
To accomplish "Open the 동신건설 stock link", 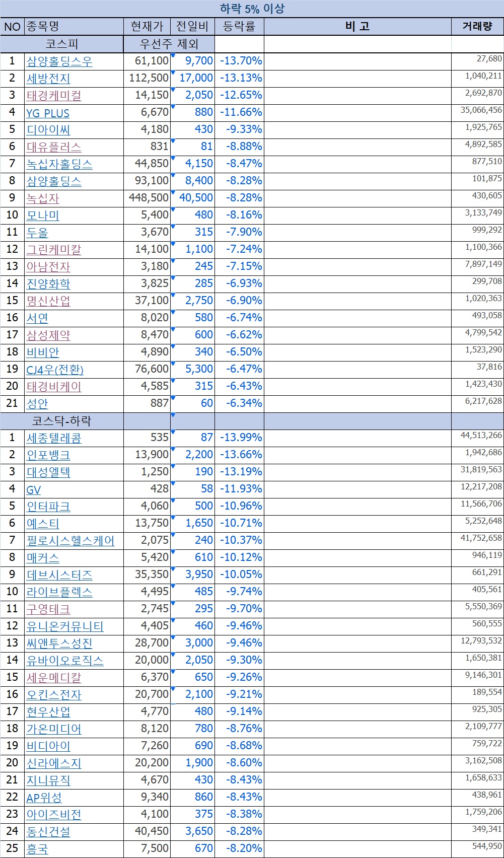I will click(48, 832).
